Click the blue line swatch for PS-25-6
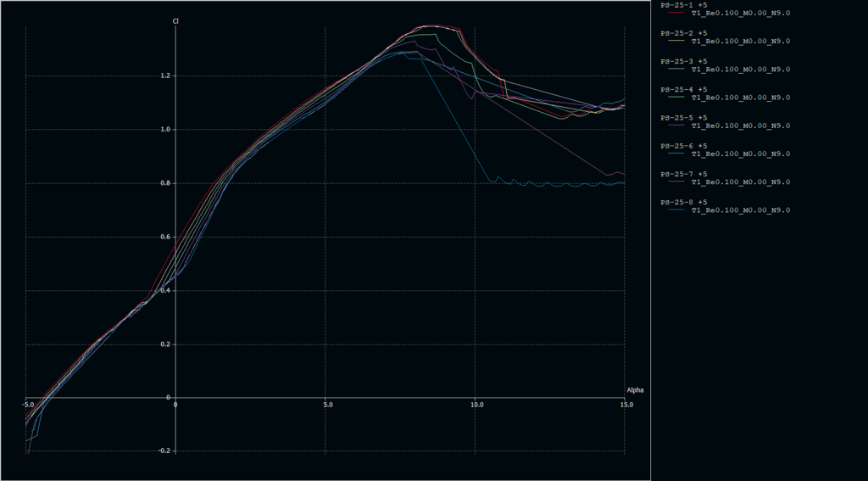This screenshot has height=481, width=868. (x=676, y=154)
